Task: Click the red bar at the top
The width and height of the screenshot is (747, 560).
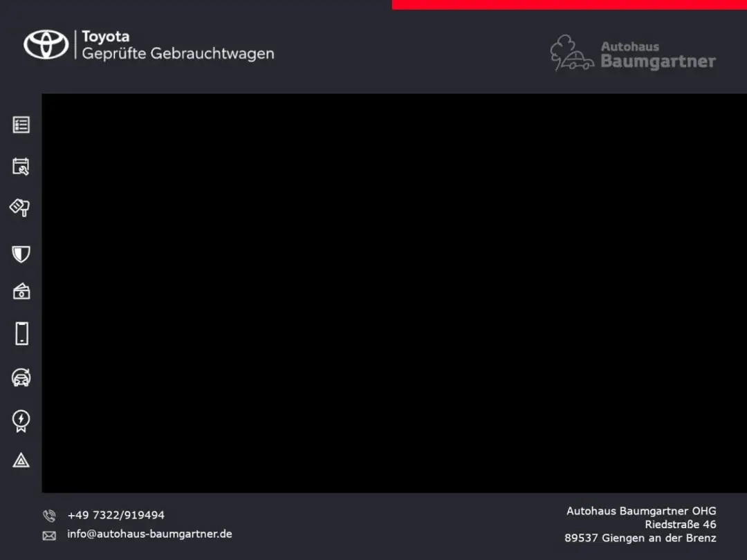Action: click(x=569, y=5)
